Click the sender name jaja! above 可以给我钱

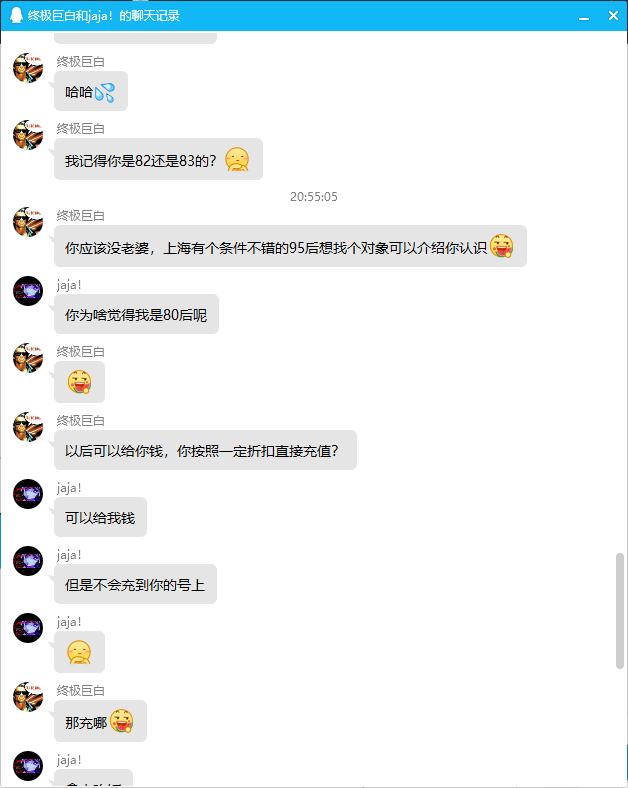(69, 488)
